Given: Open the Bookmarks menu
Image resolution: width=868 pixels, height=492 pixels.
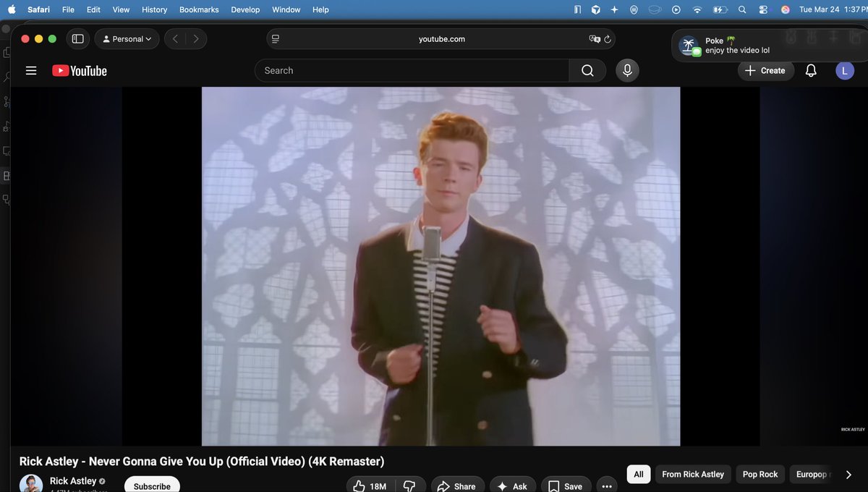Looking at the screenshot, I should click(x=199, y=9).
